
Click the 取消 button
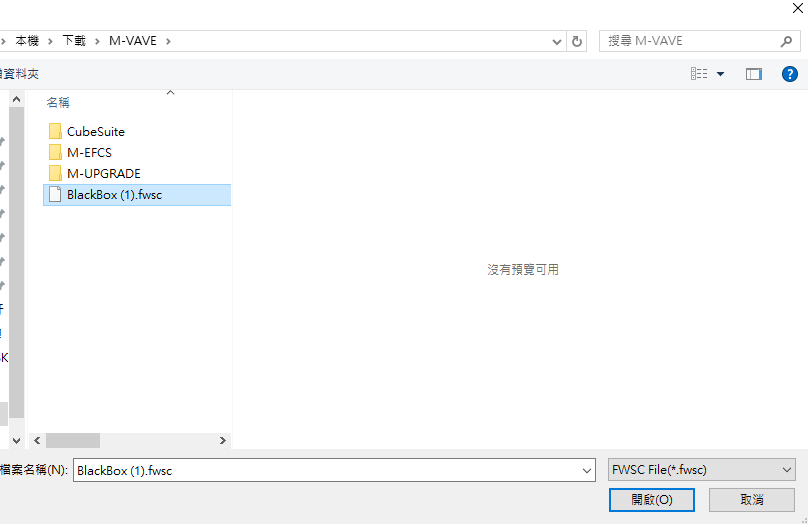(752, 499)
